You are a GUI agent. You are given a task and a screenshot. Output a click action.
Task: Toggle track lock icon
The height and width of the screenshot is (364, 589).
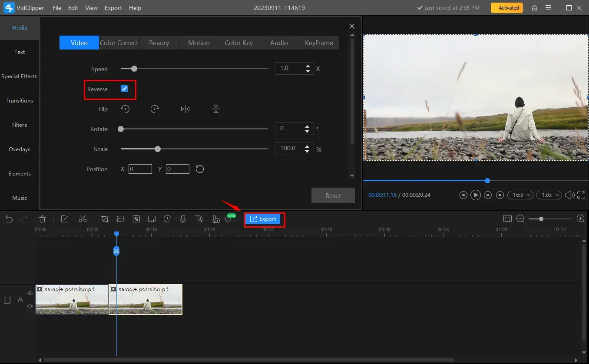coord(20,300)
